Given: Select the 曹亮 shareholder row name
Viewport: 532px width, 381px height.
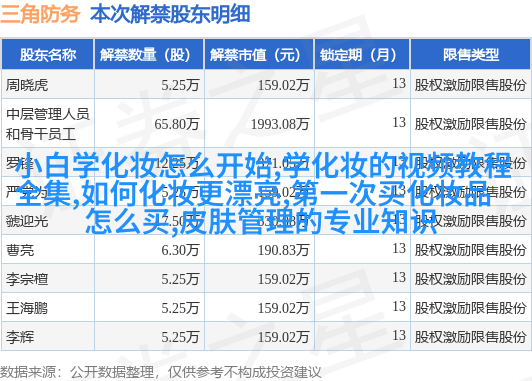Looking at the screenshot, I should pos(48,250).
